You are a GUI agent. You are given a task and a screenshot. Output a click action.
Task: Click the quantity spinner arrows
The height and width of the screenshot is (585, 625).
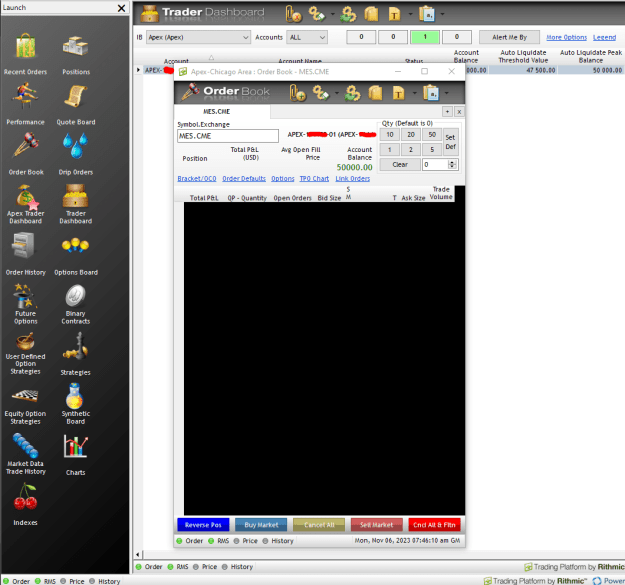point(452,165)
